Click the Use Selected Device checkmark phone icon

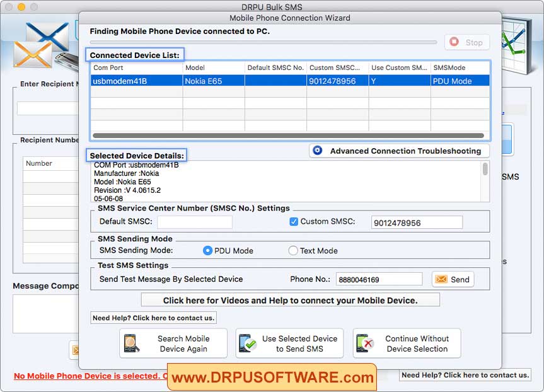[x=247, y=343]
